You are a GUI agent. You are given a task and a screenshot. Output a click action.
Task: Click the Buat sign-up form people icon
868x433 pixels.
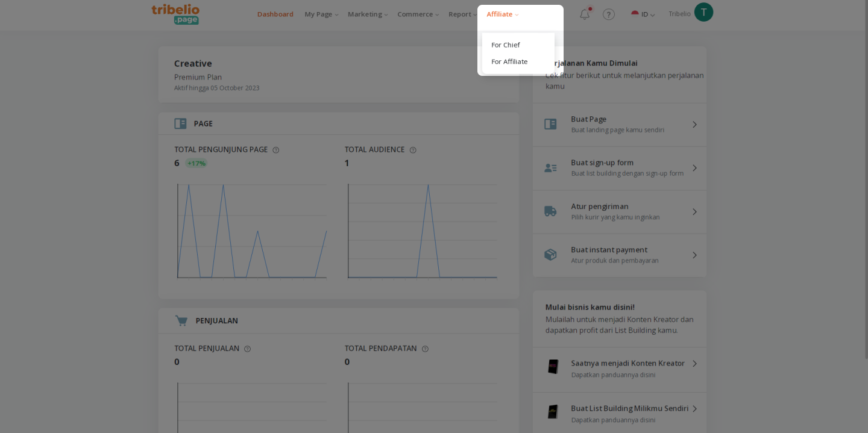pos(550,168)
